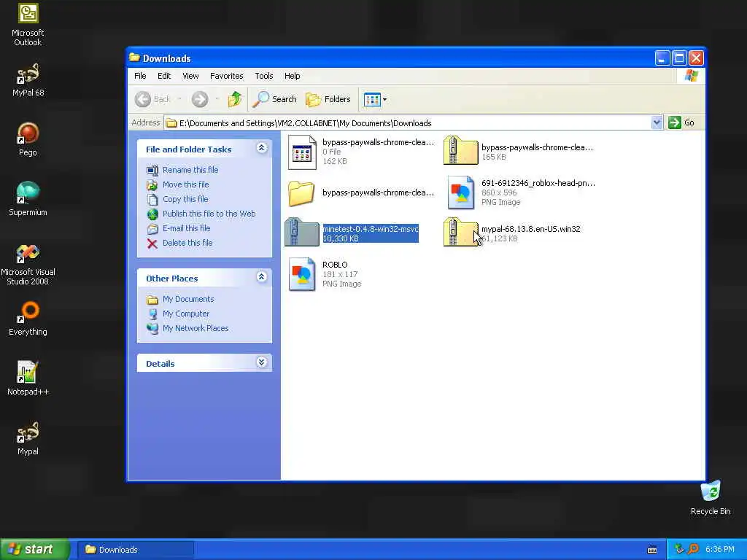Image resolution: width=747 pixels, height=560 pixels.
Task: Open the View menu
Action: coord(190,76)
